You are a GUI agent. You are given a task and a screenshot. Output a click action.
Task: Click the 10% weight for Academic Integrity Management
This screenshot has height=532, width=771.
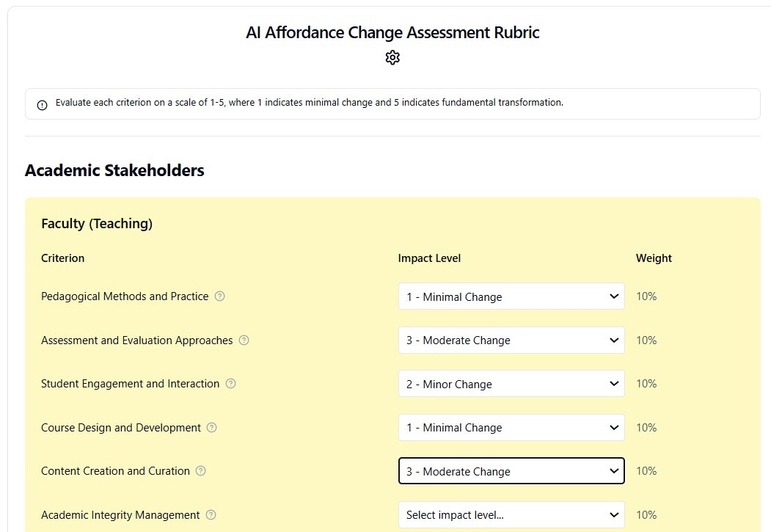[x=646, y=515]
